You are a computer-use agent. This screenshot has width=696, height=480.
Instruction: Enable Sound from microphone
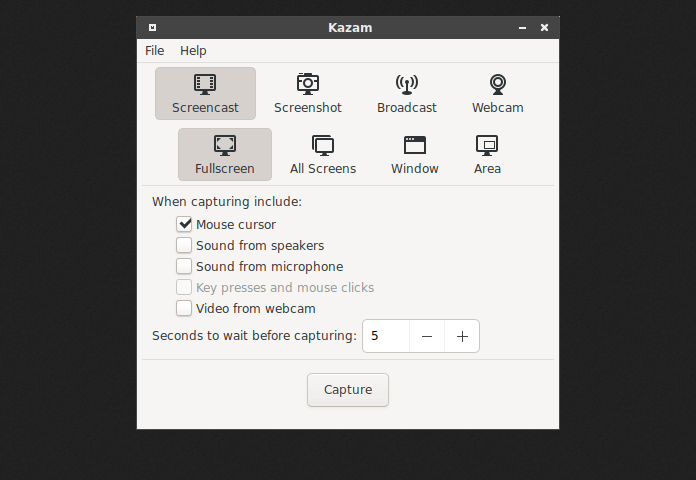pos(184,266)
